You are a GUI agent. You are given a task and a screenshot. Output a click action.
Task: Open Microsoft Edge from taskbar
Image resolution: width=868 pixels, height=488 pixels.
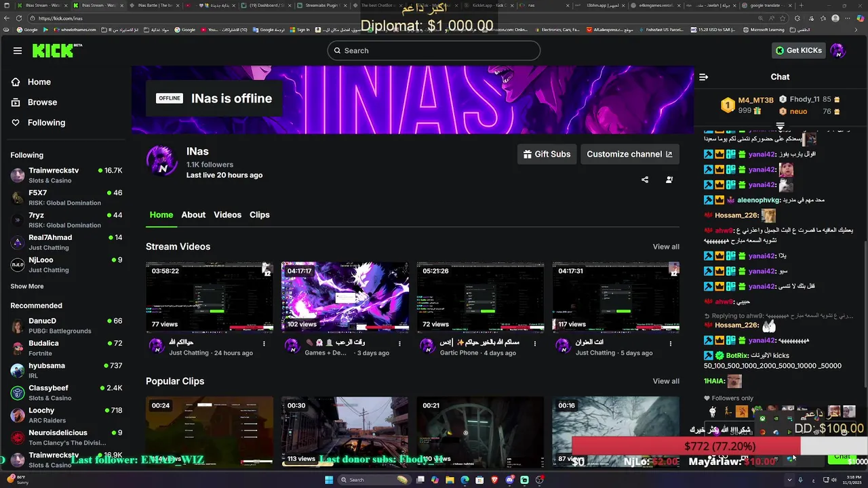[465, 480]
